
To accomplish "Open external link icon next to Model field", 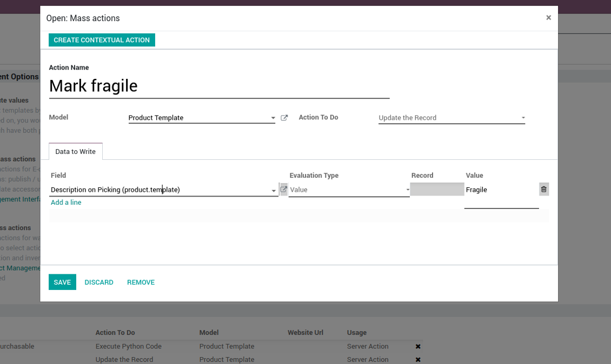I will coord(284,118).
